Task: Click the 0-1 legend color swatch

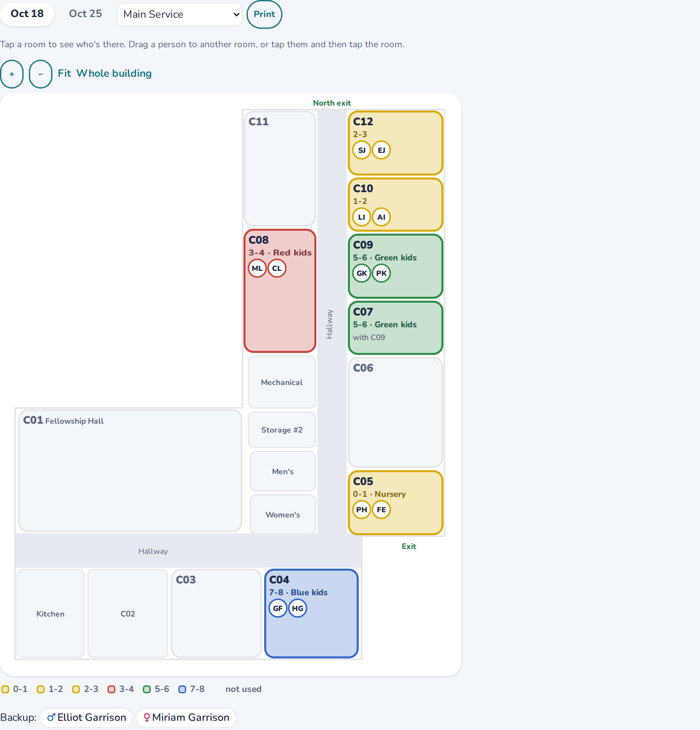Action: [5, 689]
